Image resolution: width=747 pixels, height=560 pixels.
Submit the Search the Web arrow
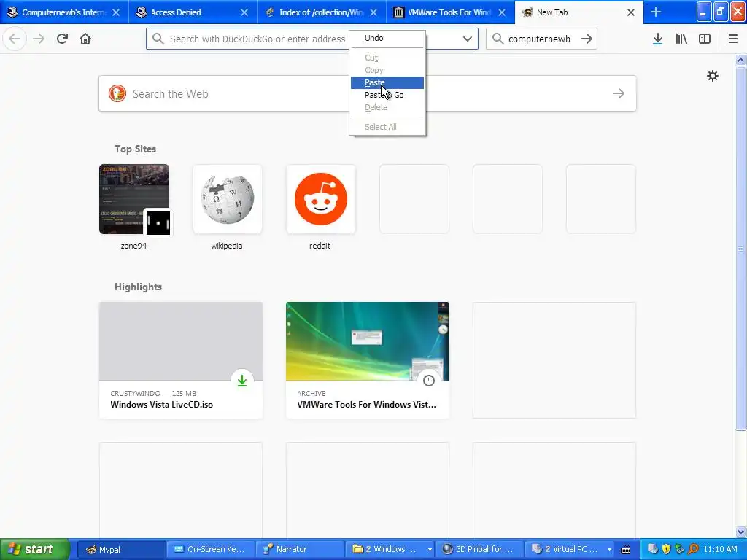619,93
